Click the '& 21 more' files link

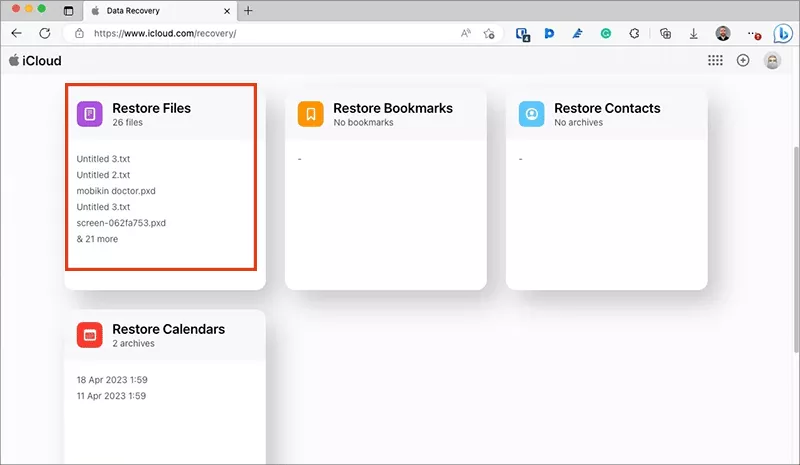point(97,238)
